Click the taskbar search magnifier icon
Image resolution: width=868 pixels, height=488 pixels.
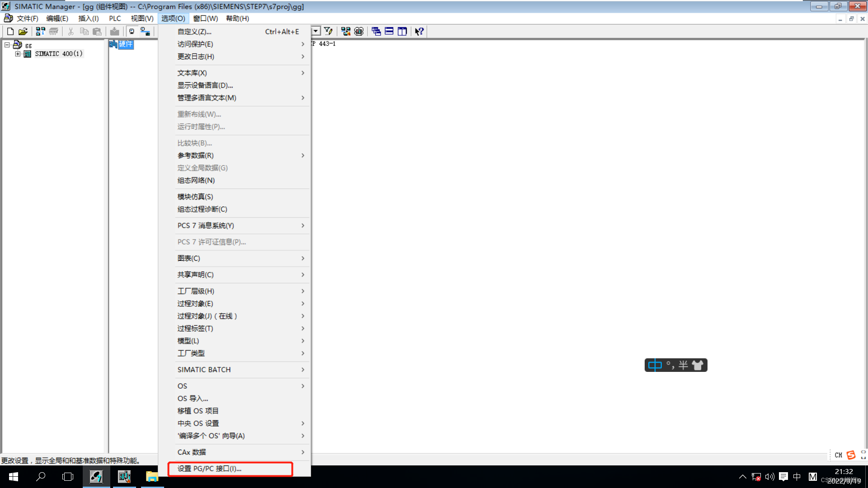coord(41,477)
